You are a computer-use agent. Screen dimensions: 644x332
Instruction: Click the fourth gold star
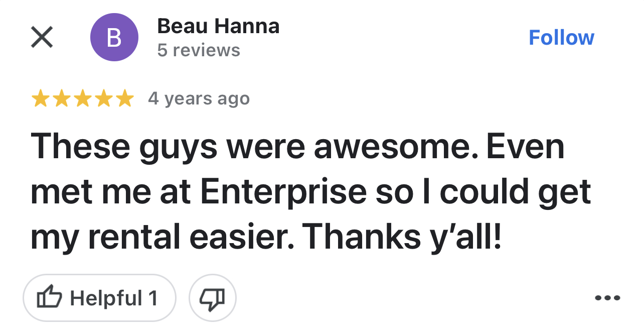click(x=104, y=99)
